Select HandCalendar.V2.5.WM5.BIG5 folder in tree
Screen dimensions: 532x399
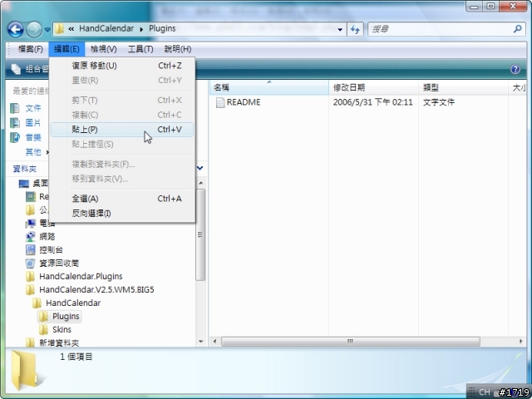click(x=96, y=289)
